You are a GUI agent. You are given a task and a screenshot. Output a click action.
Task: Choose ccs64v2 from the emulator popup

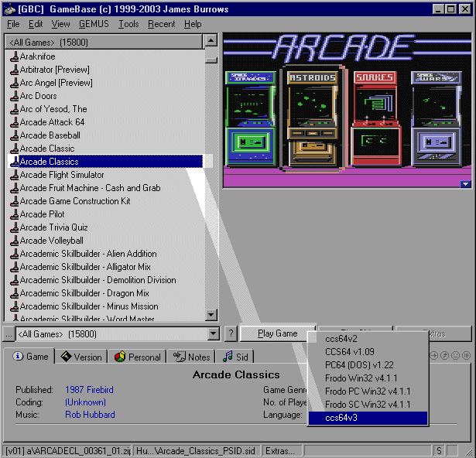[x=368, y=339]
